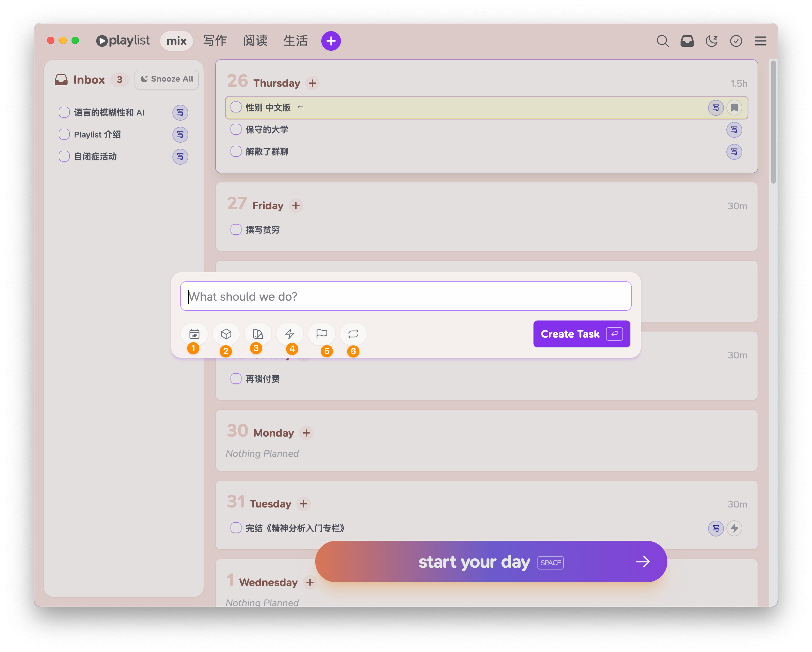Click the flag icon in task dialog

(321, 334)
